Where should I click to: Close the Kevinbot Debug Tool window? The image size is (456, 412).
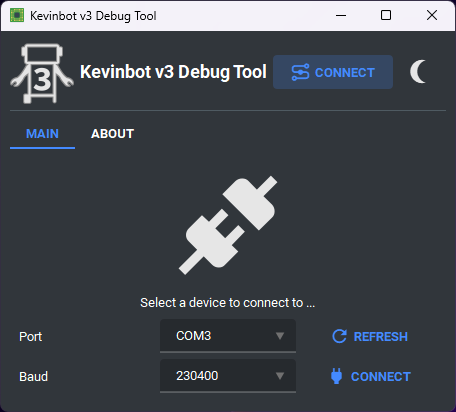point(432,15)
